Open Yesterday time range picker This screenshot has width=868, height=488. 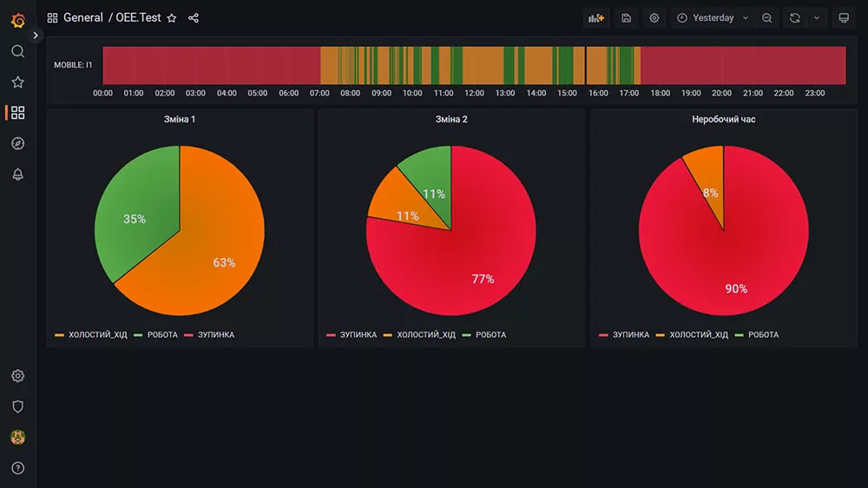[713, 17]
